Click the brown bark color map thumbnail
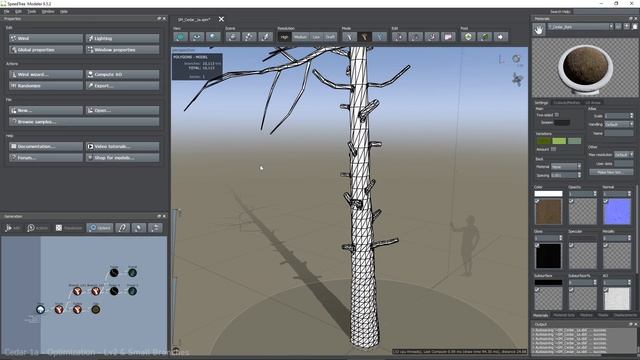This screenshot has height=360, width=640. pos(548,212)
